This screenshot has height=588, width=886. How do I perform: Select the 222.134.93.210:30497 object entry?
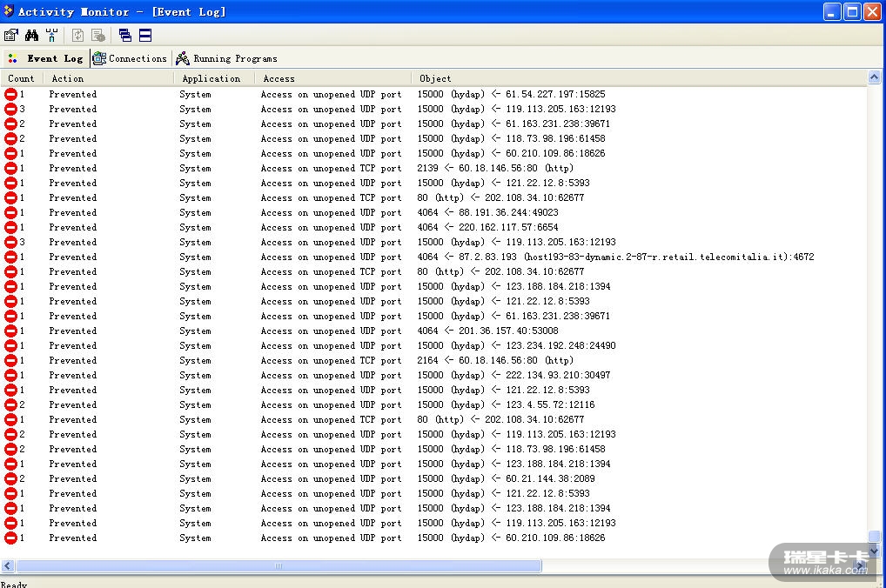(x=513, y=375)
